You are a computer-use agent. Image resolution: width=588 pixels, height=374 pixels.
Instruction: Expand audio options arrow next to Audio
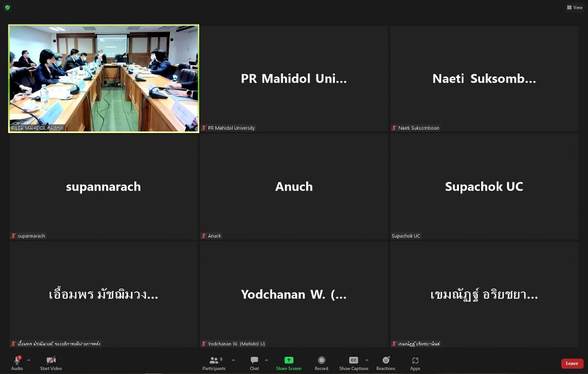click(x=29, y=360)
